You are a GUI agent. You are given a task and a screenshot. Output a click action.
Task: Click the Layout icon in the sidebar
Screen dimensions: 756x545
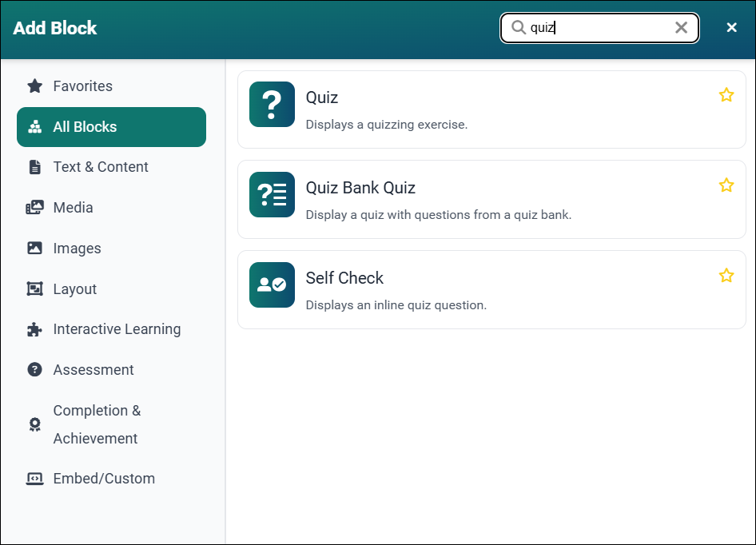coord(34,288)
